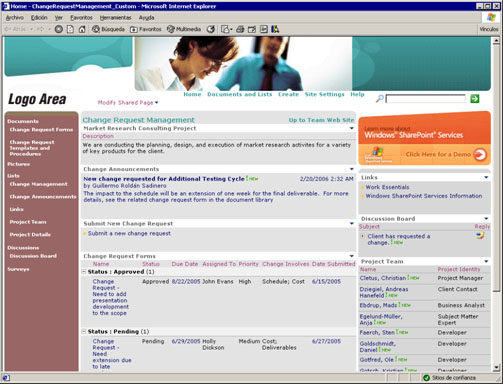Collapse Status Pending group

(x=84, y=332)
